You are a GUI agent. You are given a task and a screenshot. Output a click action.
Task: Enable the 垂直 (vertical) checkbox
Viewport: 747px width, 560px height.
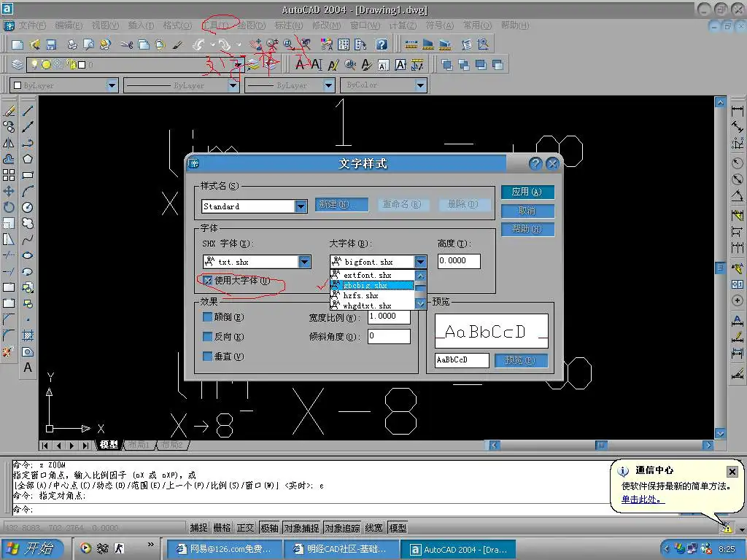[207, 356]
